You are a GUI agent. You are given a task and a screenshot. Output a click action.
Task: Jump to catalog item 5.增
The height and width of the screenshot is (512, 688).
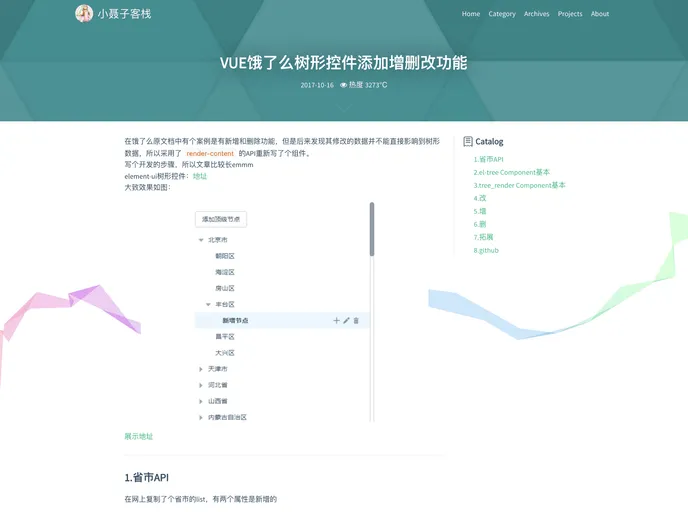click(x=480, y=211)
